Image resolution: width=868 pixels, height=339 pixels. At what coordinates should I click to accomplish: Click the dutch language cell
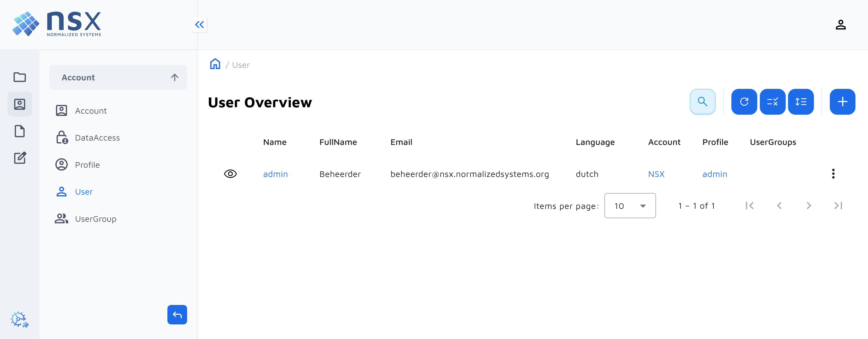[x=587, y=174]
